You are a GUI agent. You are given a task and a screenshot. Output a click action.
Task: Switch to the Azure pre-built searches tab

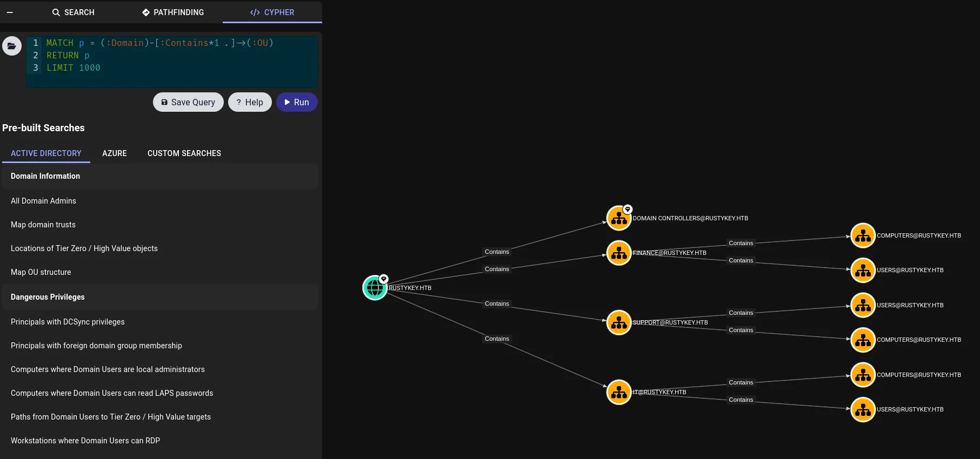115,153
